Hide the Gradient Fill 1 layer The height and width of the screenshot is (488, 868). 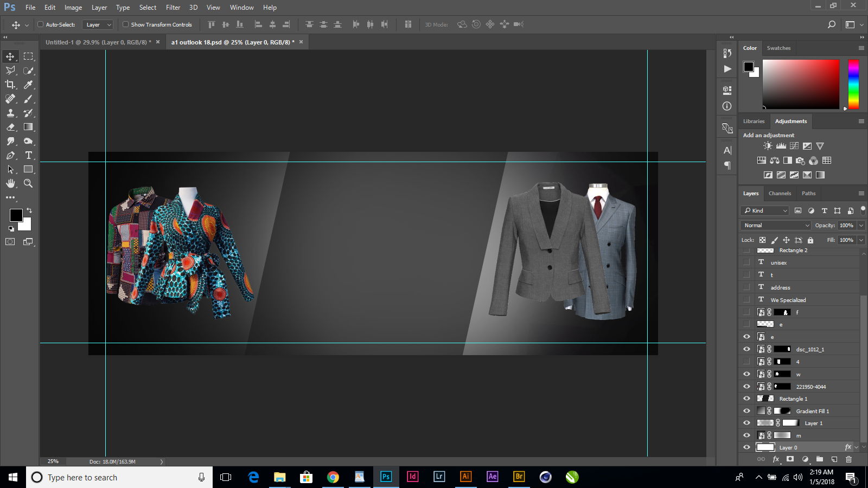click(x=746, y=411)
